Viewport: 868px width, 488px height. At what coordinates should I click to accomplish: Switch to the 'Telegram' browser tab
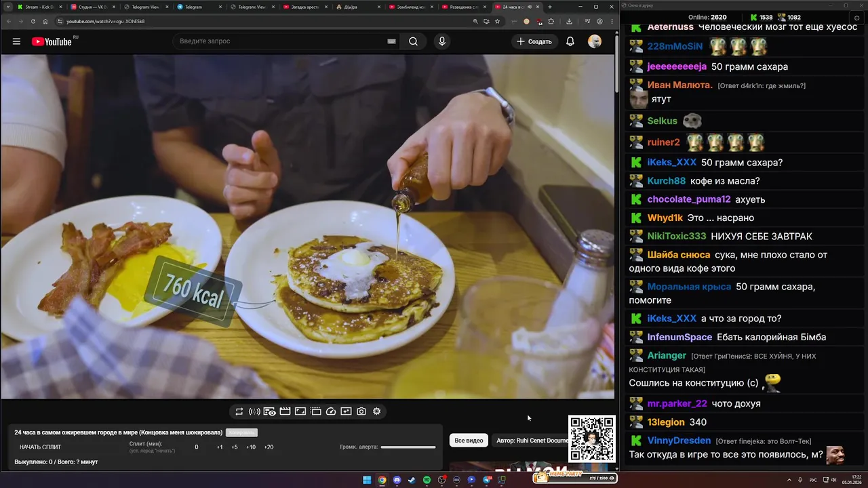(x=199, y=7)
